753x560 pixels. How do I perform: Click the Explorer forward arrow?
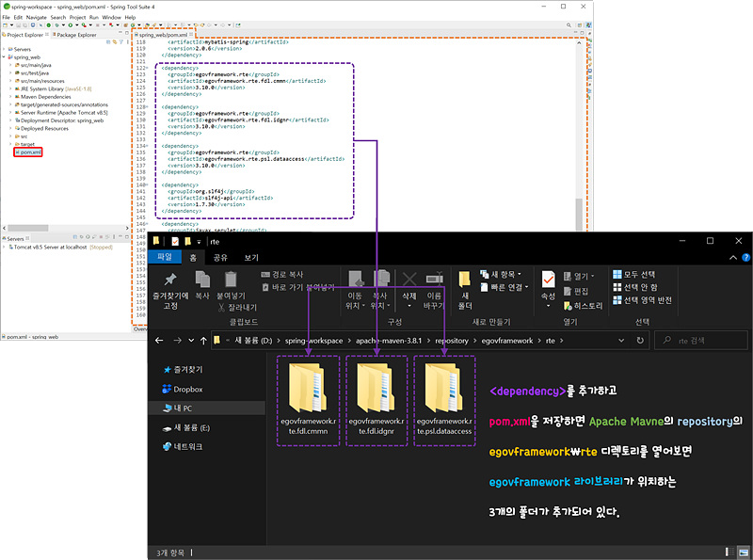(x=177, y=341)
